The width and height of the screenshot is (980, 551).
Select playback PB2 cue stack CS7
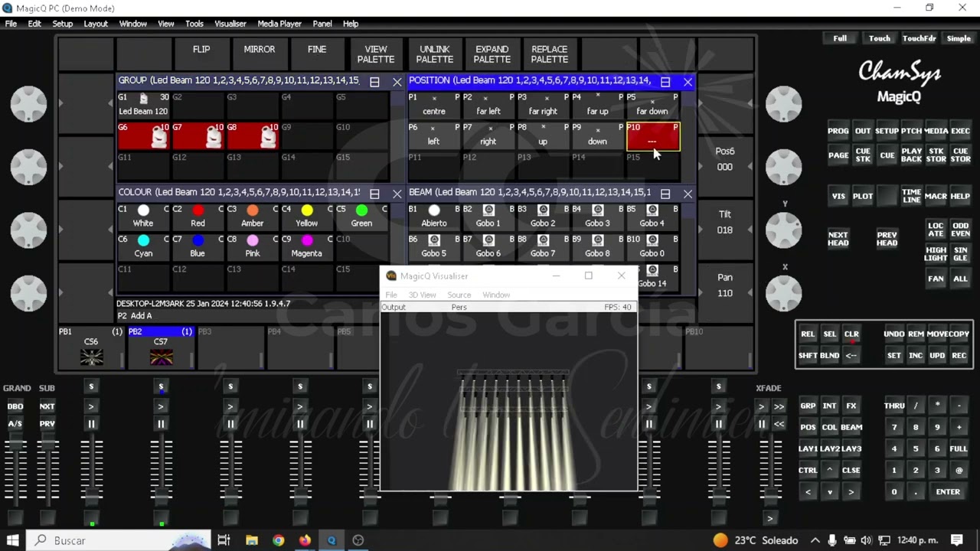[x=161, y=348]
